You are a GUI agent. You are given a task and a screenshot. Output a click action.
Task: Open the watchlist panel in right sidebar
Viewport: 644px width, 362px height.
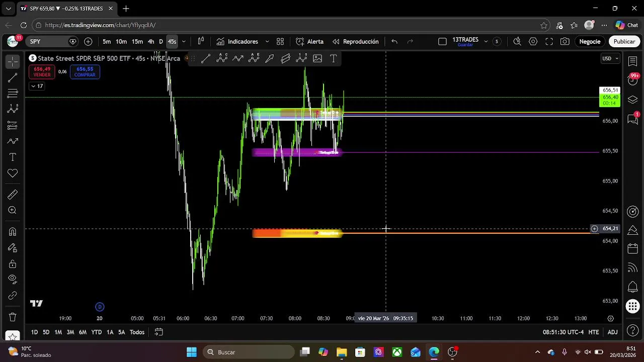pyautogui.click(x=633, y=61)
